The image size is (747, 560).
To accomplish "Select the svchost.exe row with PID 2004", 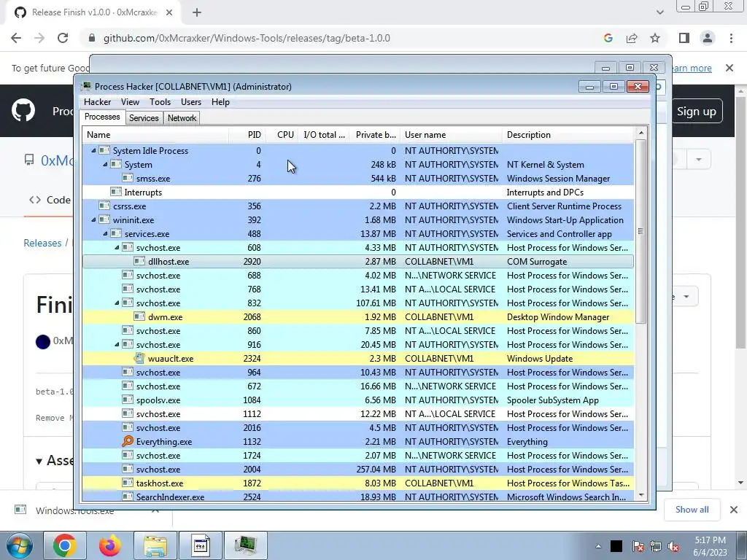I will point(357,469).
